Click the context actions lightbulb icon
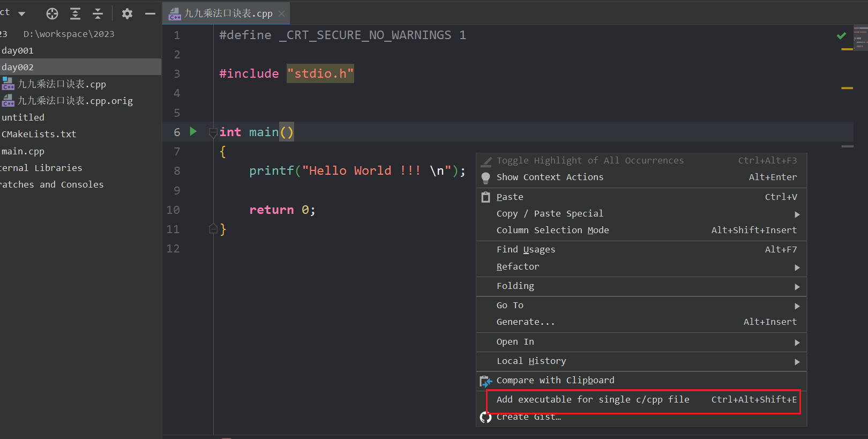 [485, 177]
